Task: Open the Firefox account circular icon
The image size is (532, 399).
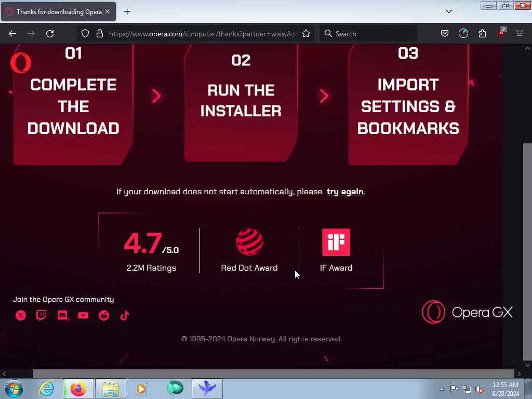Action: point(463,34)
